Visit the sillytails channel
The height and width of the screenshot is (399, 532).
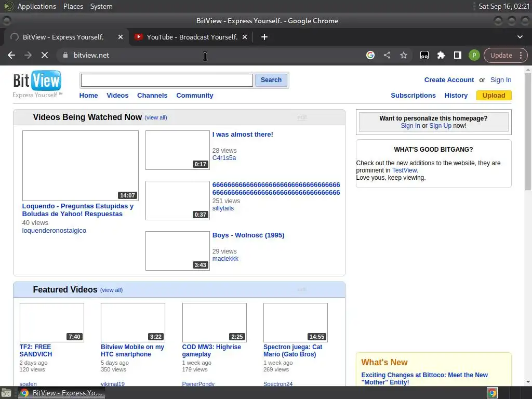pyautogui.click(x=223, y=208)
